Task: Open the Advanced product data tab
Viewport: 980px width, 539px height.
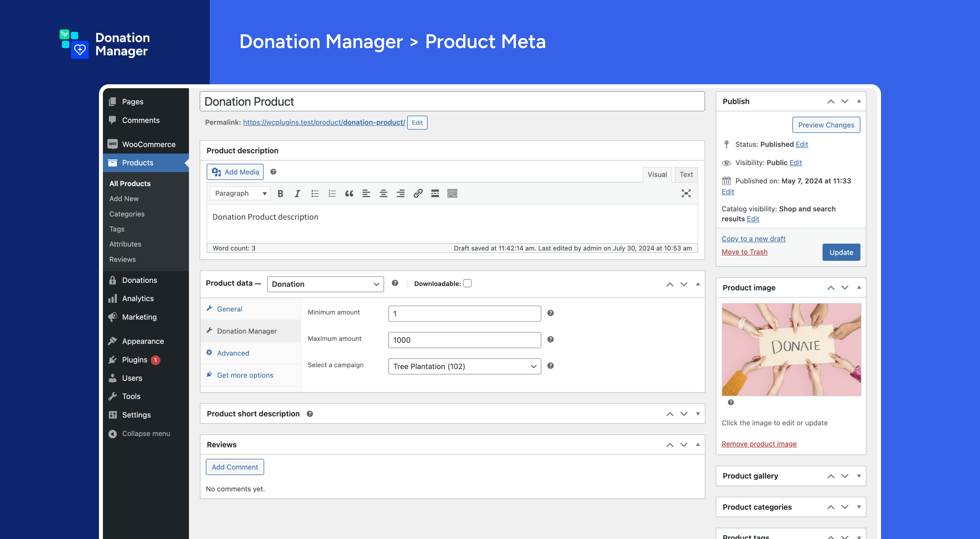Action: tap(251, 353)
